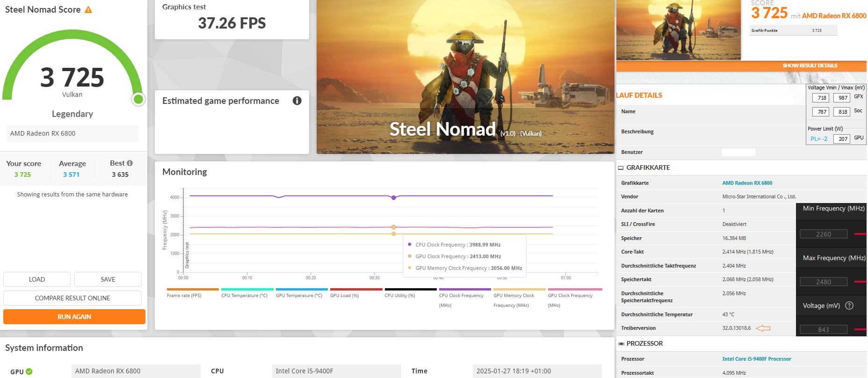Image resolution: width=868 pixels, height=378 pixels.
Task: Click the orange warning icon beside Steel Nomad Score
Action: (88, 9)
